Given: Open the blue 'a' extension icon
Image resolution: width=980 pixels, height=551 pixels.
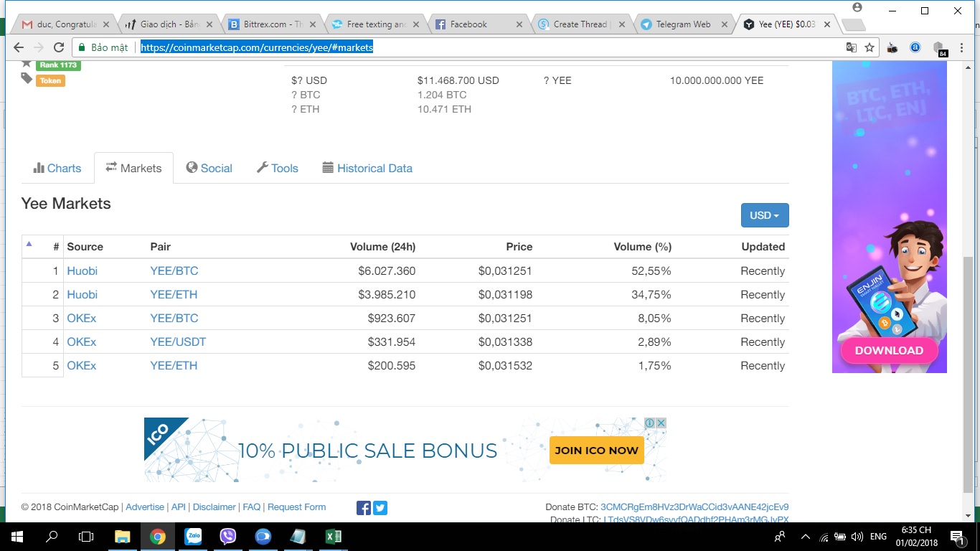Looking at the screenshot, I should (915, 47).
